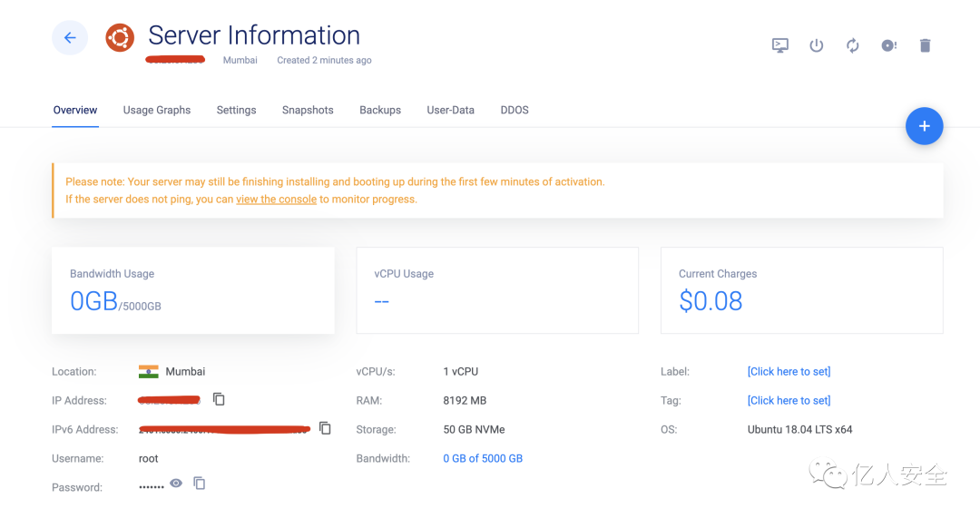Open the server console icon
980x518 pixels.
coord(780,45)
